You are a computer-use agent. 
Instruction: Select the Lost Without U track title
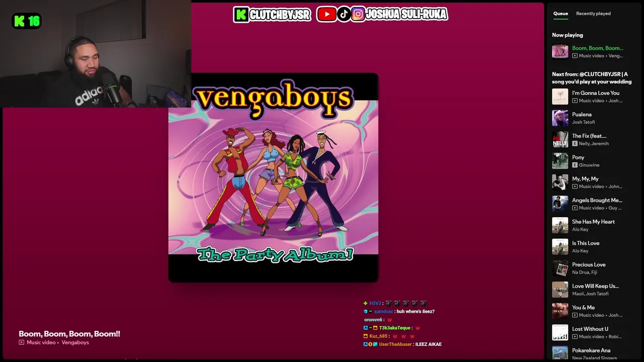590,329
